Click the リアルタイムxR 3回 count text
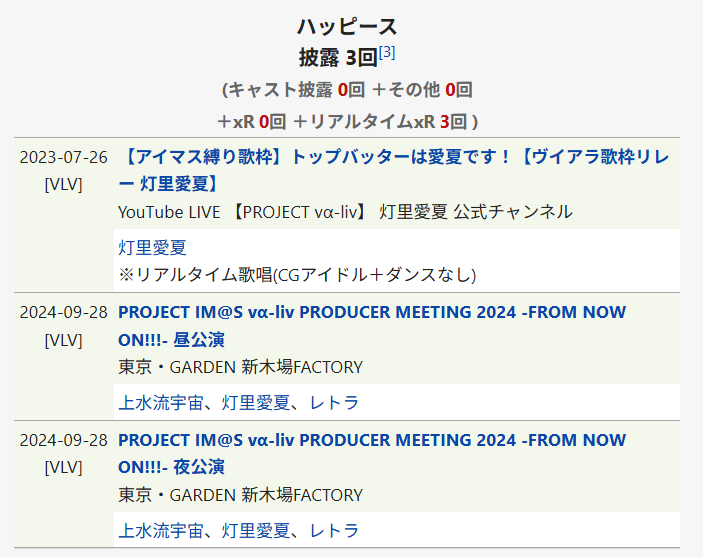Image resolution: width=703 pixels, height=557 pixels. (389, 121)
